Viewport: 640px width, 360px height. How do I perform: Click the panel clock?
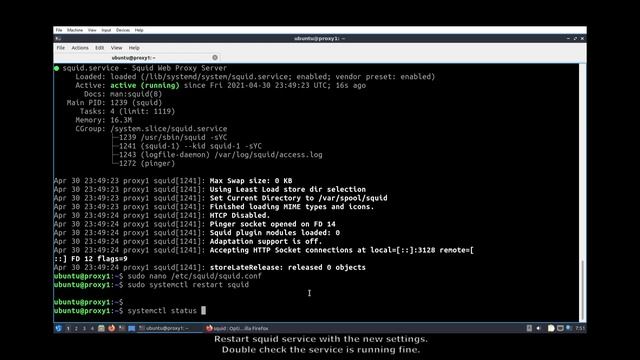(x=580, y=328)
